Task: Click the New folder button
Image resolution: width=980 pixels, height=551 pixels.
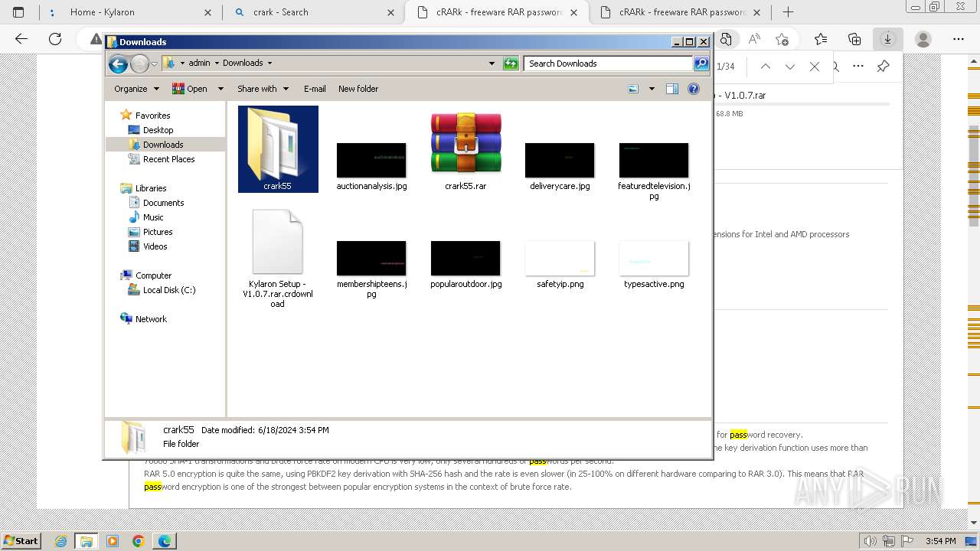Action: click(x=358, y=89)
